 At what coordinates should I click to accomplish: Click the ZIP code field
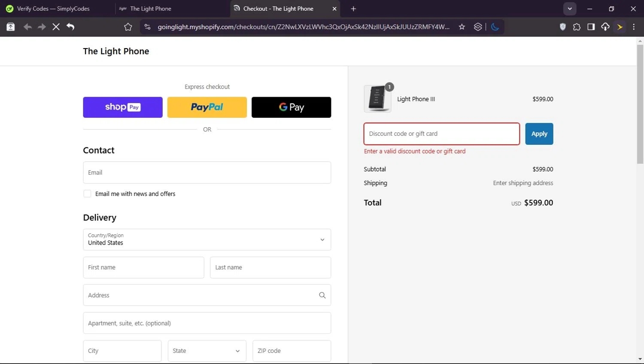pos(292,351)
